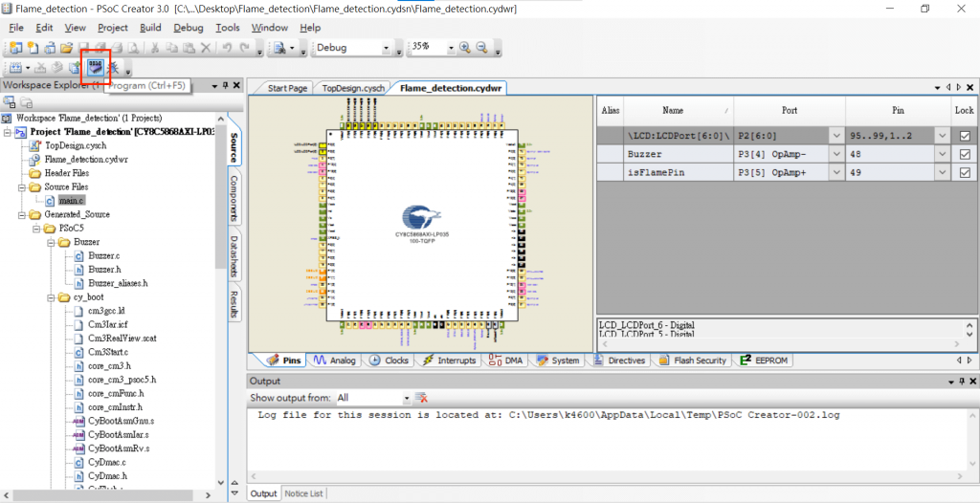Click the Print toolbar icon
Image resolution: width=980 pixels, height=503 pixels.
tap(116, 48)
